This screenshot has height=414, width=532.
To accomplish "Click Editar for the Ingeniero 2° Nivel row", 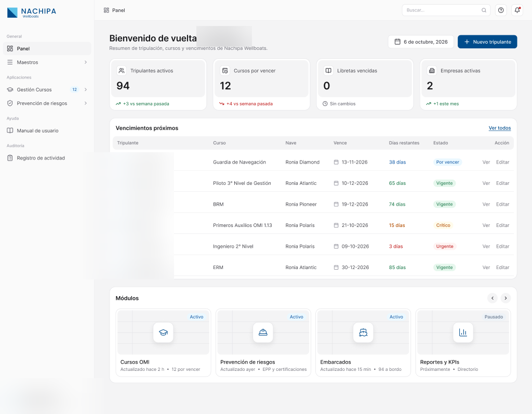I will click(x=502, y=246).
